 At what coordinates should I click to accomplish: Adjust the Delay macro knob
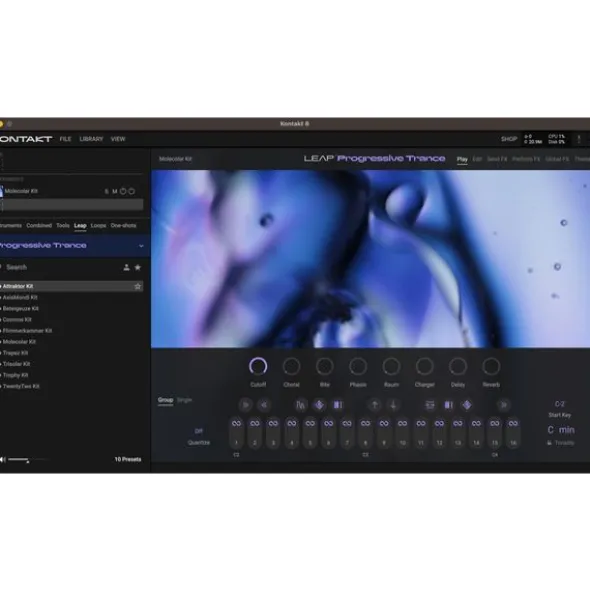point(458,366)
